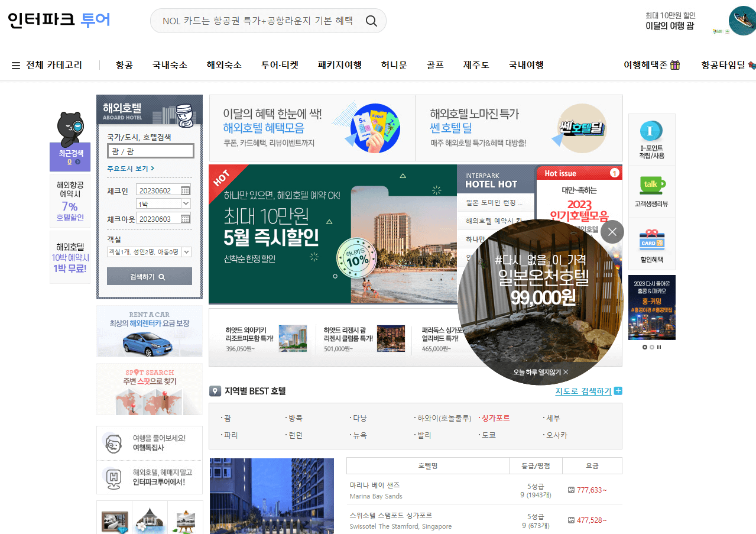756x534 pixels.
Task: Click the plus icon next to 지도로 검색하기
Action: tap(618, 391)
